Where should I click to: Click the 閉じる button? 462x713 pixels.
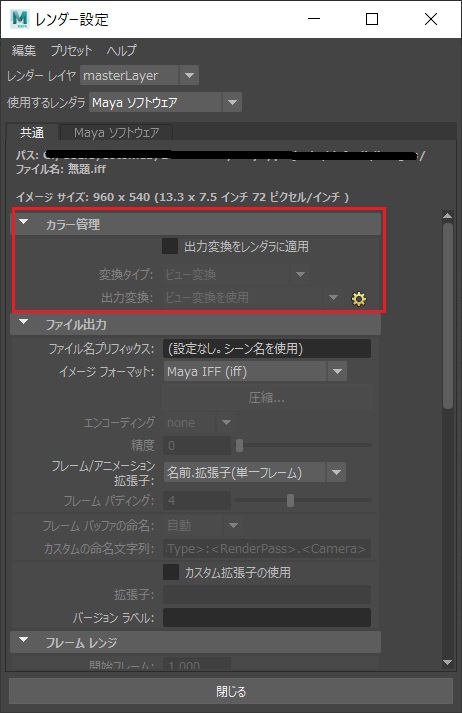click(231, 692)
